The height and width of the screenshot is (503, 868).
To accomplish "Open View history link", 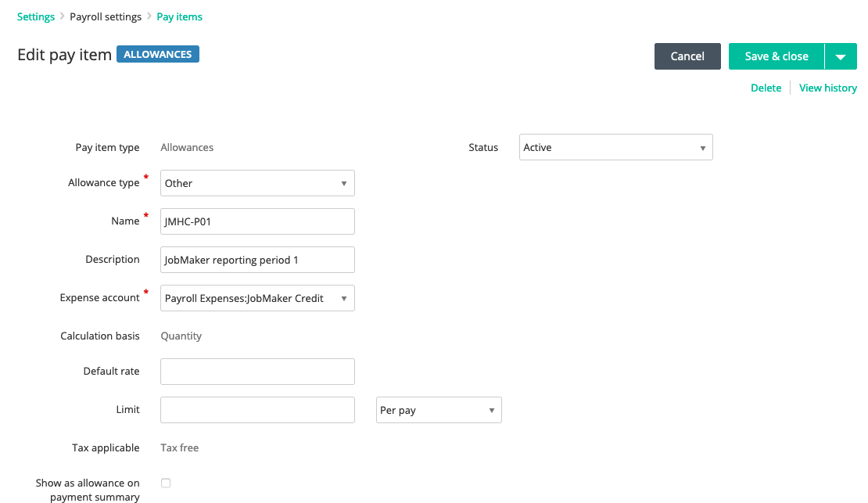I will click(x=827, y=88).
